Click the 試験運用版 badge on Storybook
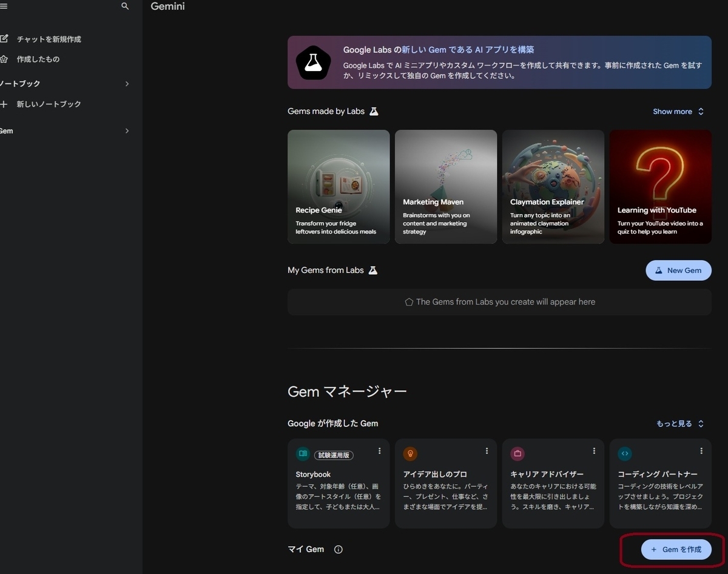The image size is (728, 574). pos(334,455)
